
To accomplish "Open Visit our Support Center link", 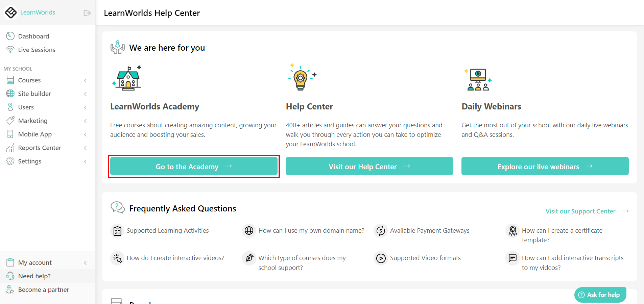I will coord(581,211).
